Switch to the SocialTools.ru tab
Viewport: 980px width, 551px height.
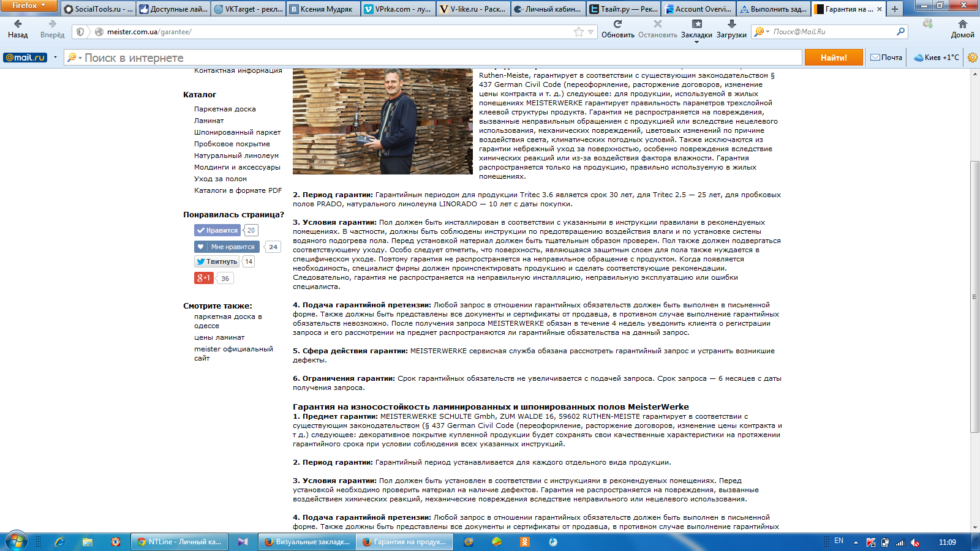click(x=98, y=9)
